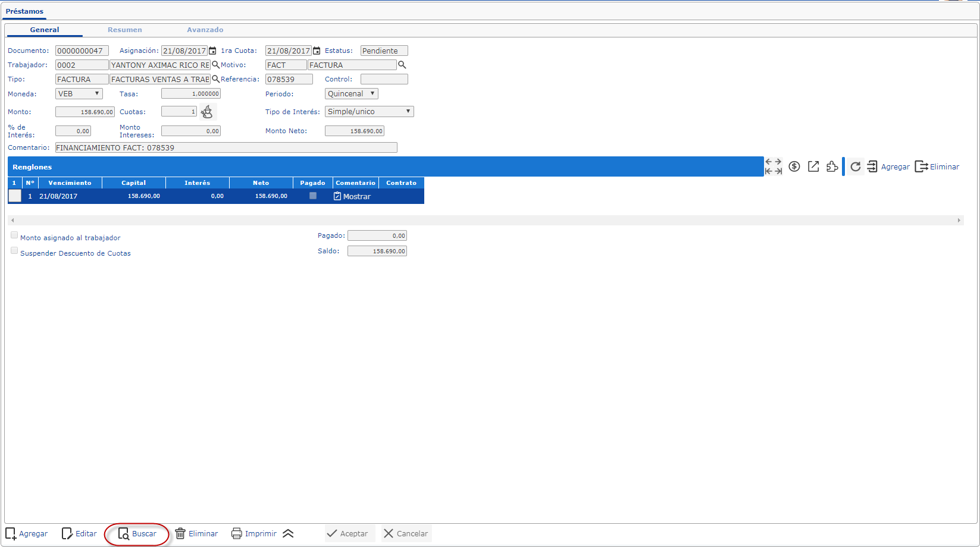Open the Avanzado tab
The width and height of the screenshot is (980, 547).
(x=205, y=30)
